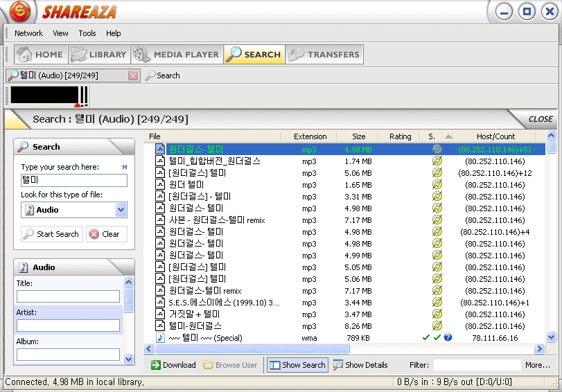Viewport: 562px width, 392px height.
Task: Click music note icon of ~~ 텔미 ~~ (Special)
Action: point(160,337)
